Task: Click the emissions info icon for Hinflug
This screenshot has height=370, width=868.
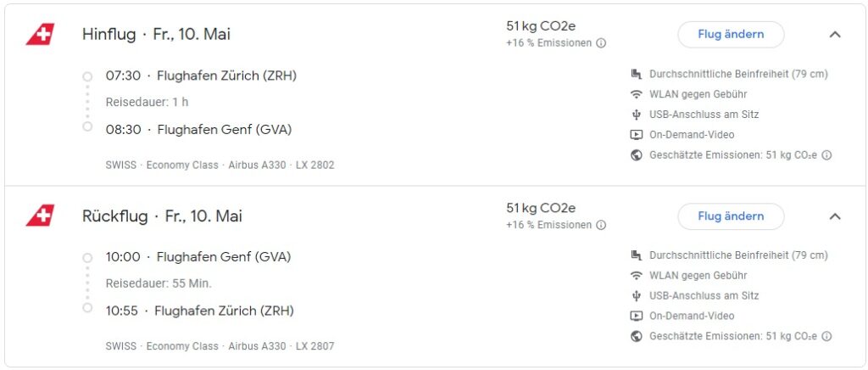Action: [601, 43]
